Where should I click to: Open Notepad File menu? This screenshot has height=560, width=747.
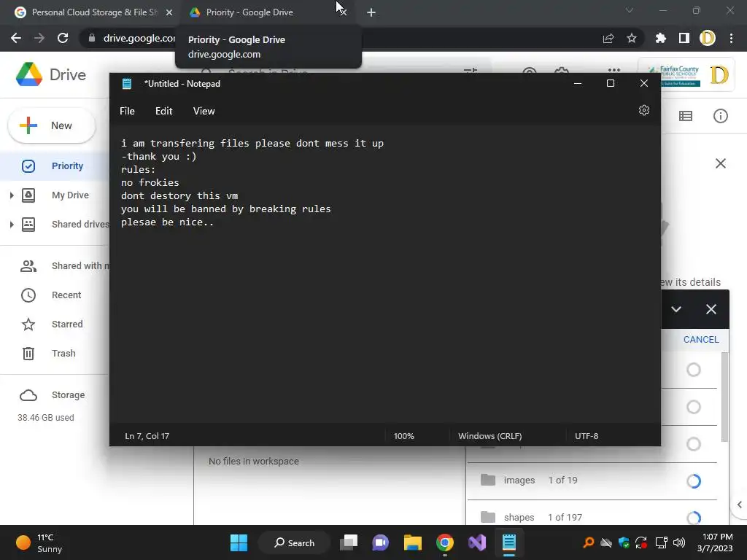(x=127, y=111)
